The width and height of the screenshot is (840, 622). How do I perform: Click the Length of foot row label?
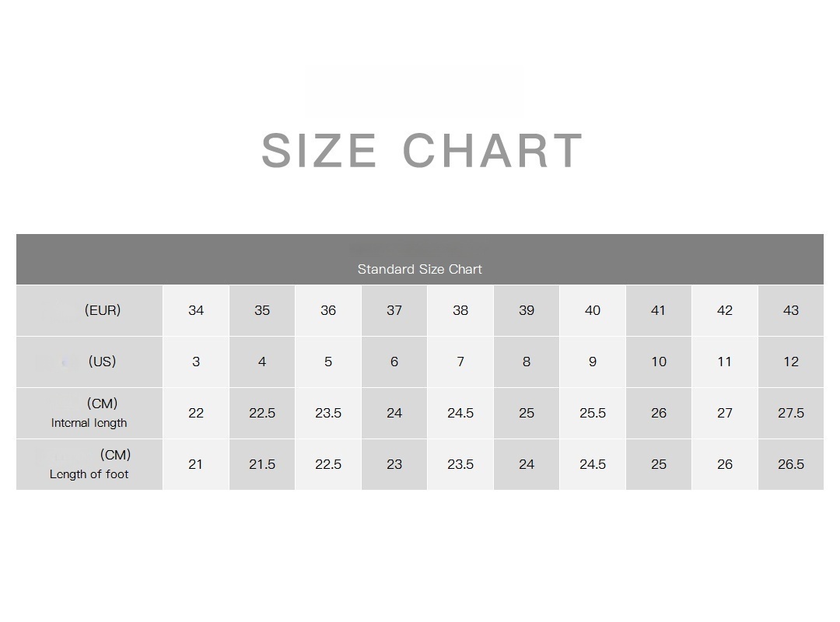point(89,464)
